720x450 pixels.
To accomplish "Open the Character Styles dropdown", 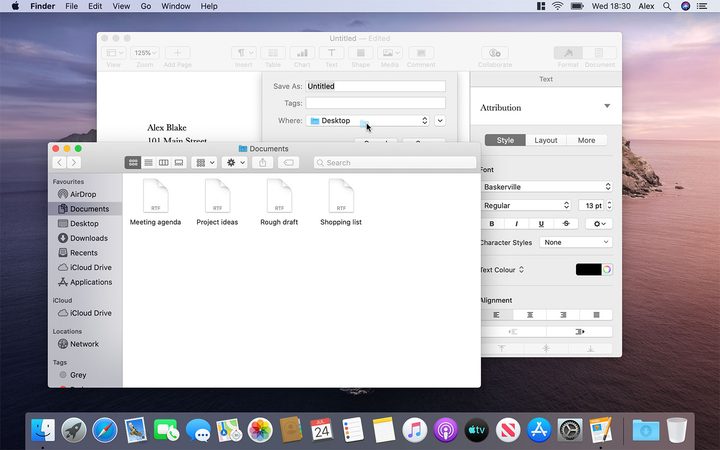I will [576, 242].
